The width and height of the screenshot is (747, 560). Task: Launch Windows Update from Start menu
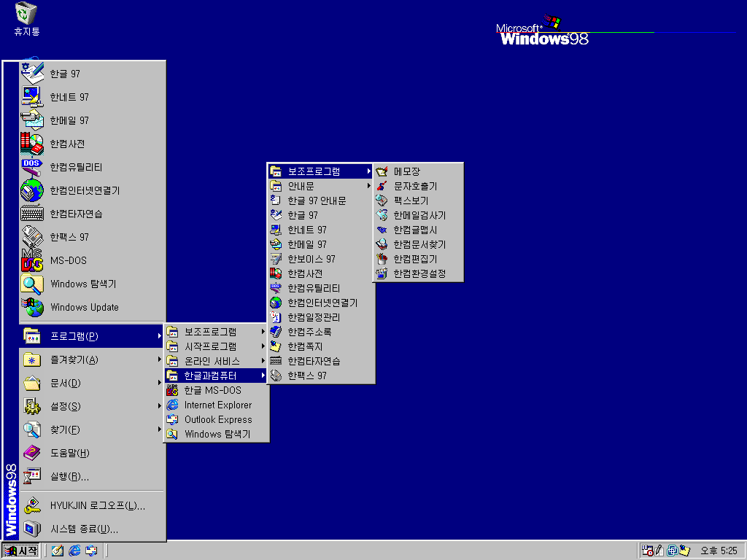[x=93, y=307]
